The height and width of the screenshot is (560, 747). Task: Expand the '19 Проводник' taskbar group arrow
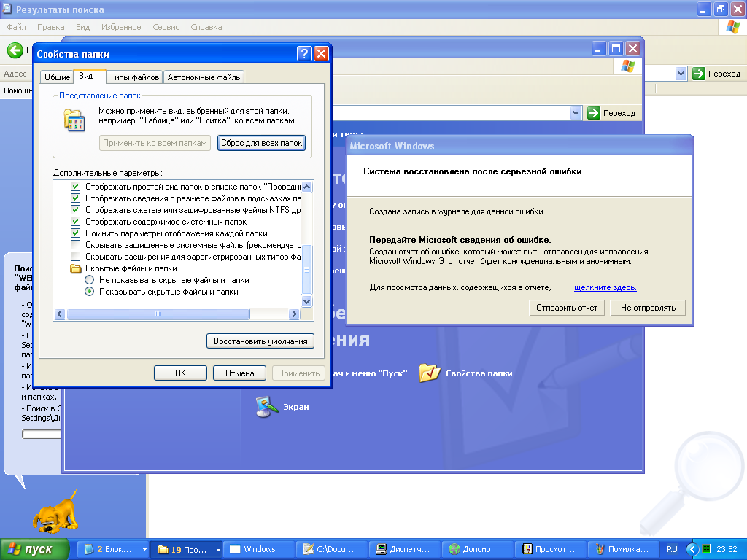click(x=217, y=549)
